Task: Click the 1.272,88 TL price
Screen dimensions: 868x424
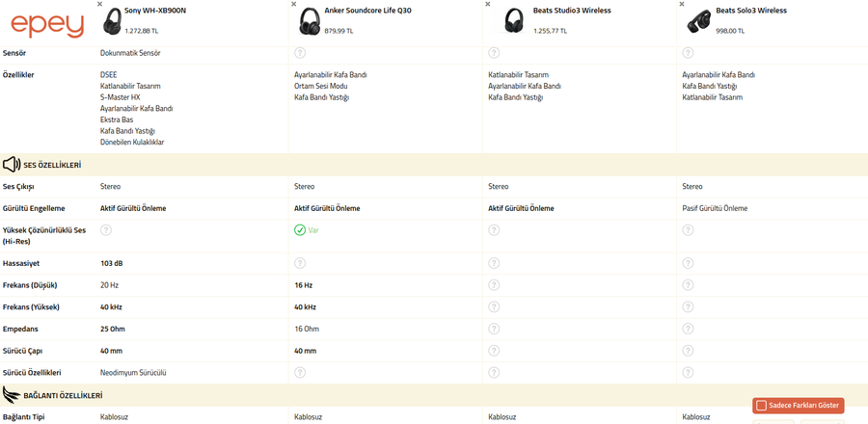Action: pos(141,31)
